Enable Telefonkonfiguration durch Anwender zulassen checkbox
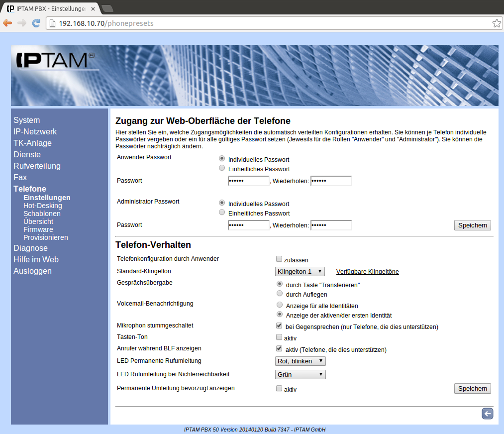This screenshot has height=434, width=504. (x=279, y=259)
